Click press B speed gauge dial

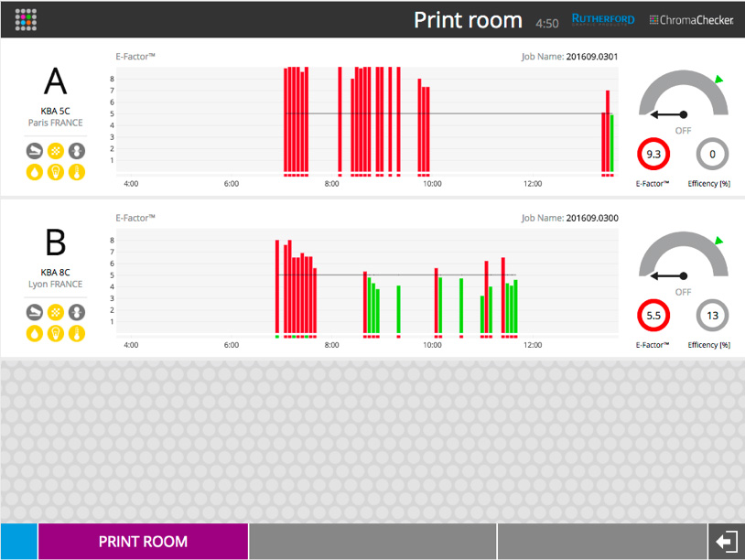(684, 255)
